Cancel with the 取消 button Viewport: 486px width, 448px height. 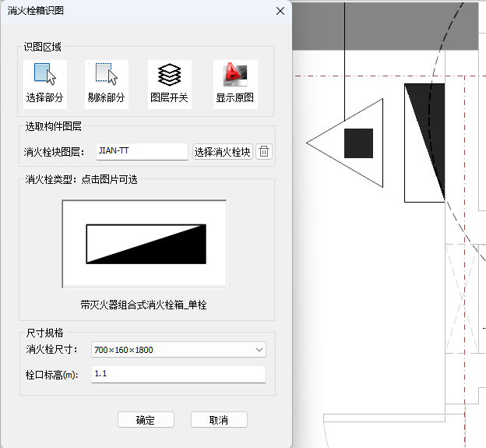219,420
